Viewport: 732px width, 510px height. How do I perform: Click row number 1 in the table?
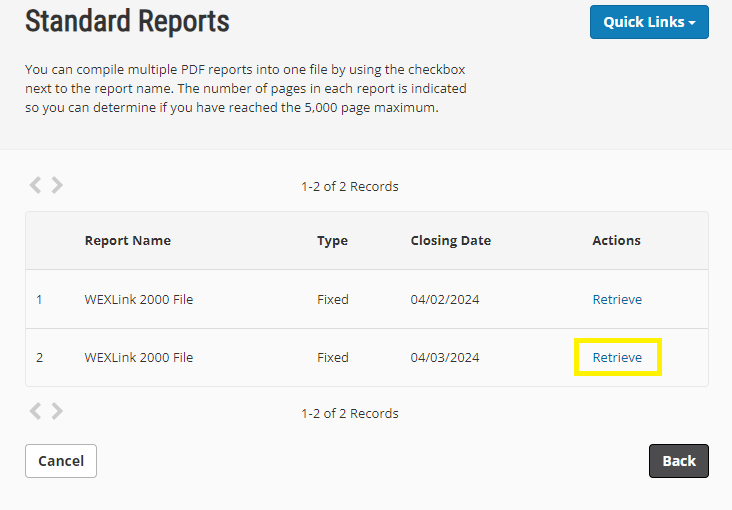[x=39, y=299]
